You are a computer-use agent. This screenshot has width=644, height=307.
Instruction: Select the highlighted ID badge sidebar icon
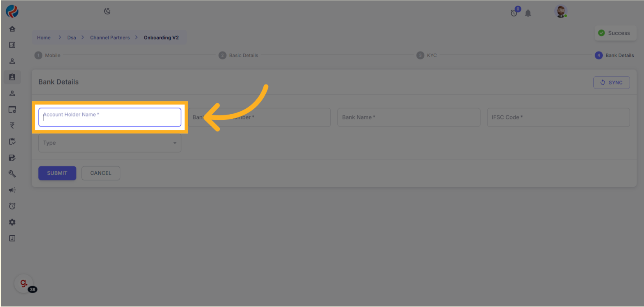click(x=12, y=77)
